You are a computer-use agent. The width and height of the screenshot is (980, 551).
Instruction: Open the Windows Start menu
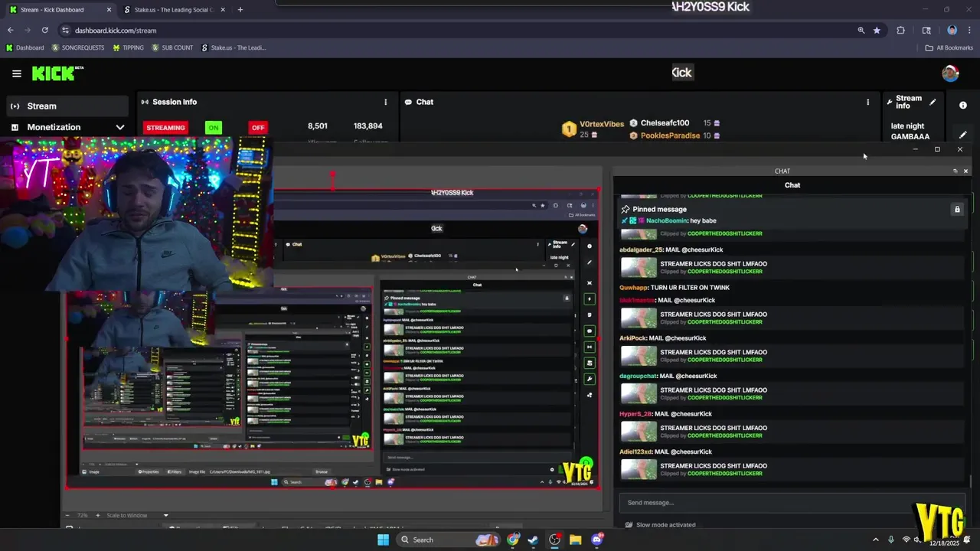tap(383, 540)
